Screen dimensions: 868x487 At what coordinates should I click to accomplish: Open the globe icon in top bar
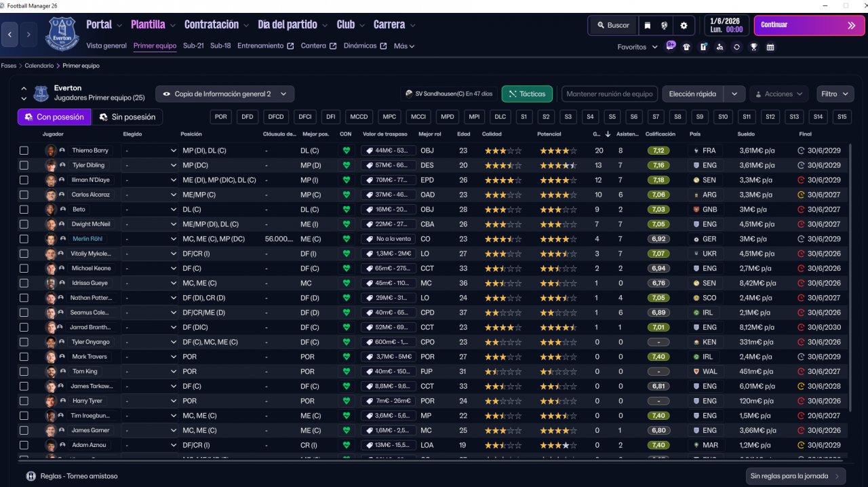pyautogui.click(x=665, y=25)
